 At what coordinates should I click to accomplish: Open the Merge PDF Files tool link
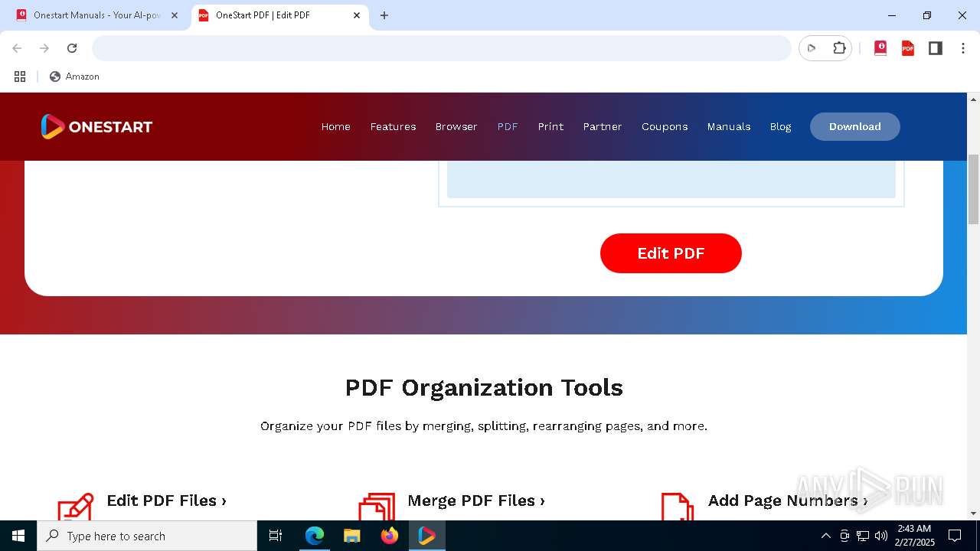(x=476, y=500)
